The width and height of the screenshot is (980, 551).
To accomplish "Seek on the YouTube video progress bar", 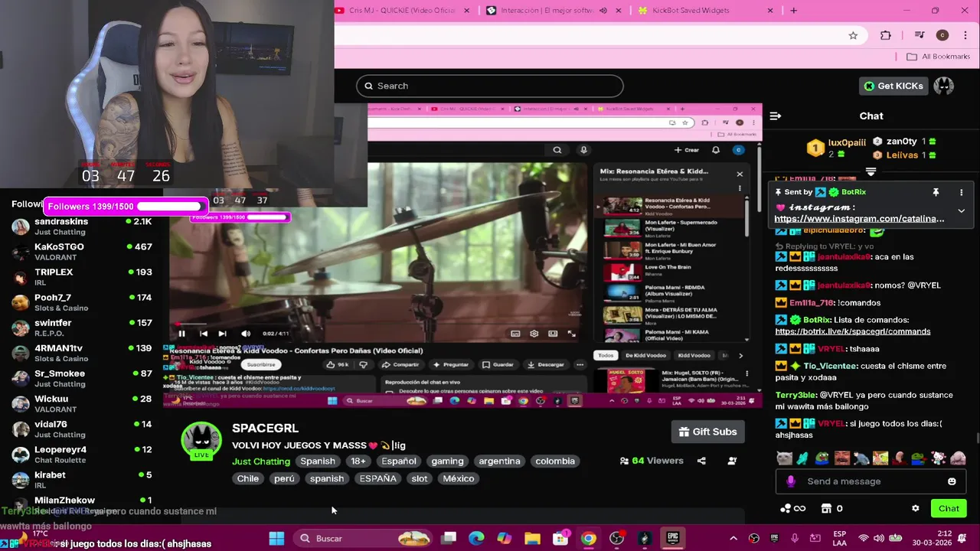I will coord(378,324).
